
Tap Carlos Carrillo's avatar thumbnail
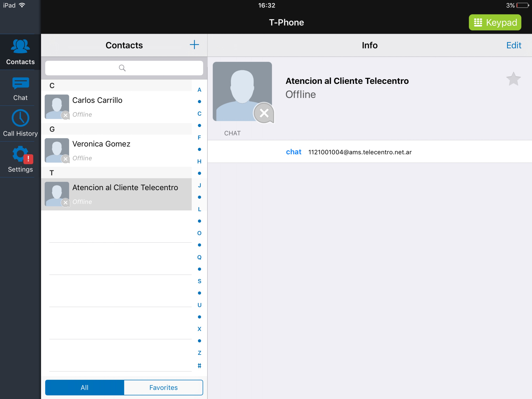coord(57,107)
